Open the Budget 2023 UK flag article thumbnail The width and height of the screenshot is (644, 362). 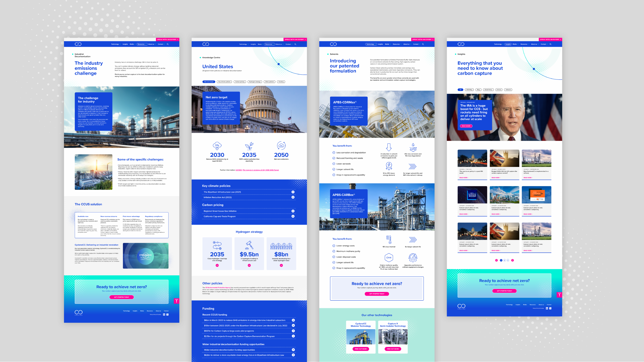click(504, 158)
